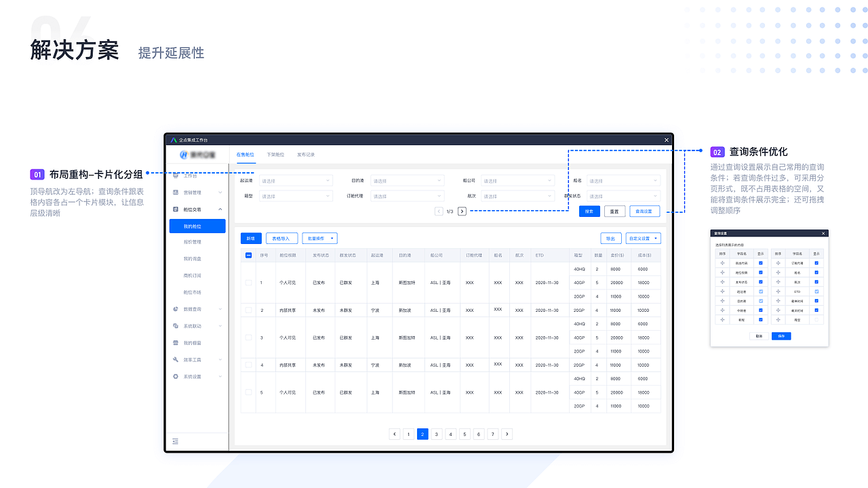Click the 数据查询 pie chart icon

tap(176, 309)
